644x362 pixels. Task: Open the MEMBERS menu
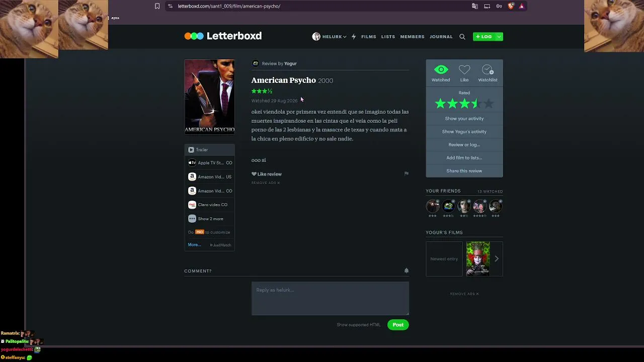coord(412,37)
